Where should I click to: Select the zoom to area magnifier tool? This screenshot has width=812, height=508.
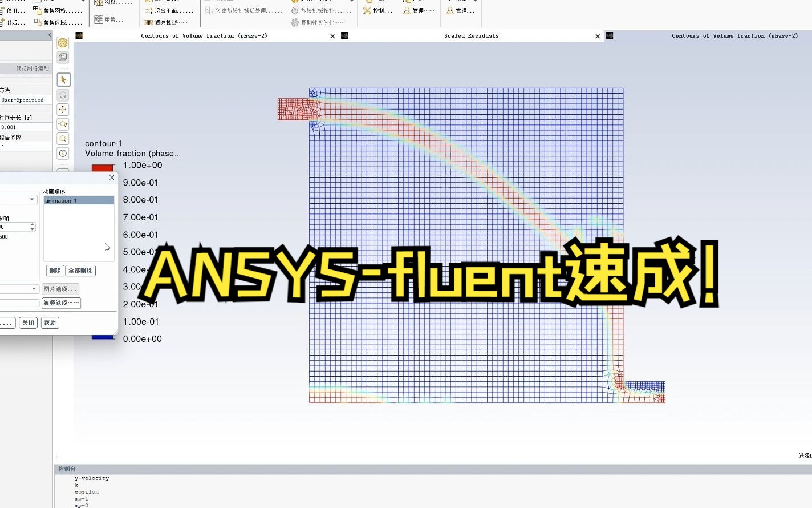pos(63,139)
